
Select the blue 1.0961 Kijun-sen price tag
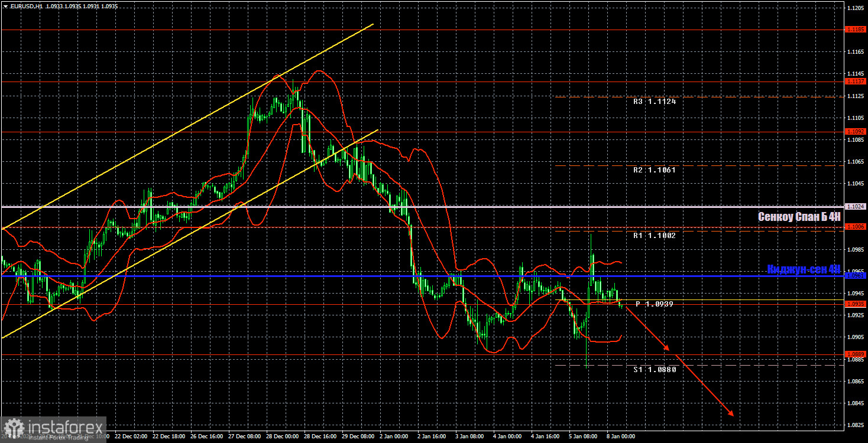[856, 276]
